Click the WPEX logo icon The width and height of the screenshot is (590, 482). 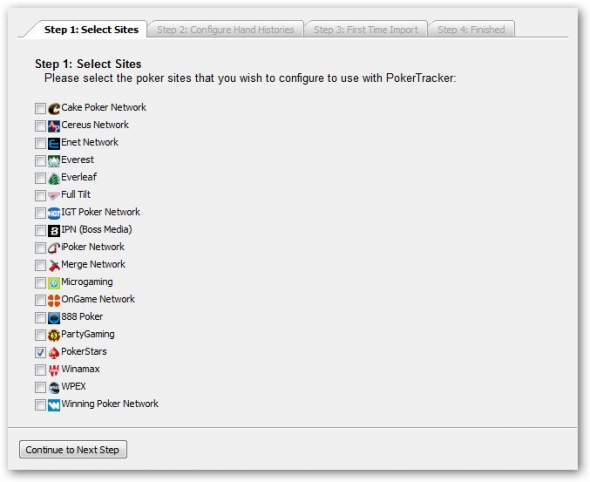pyautogui.click(x=54, y=387)
